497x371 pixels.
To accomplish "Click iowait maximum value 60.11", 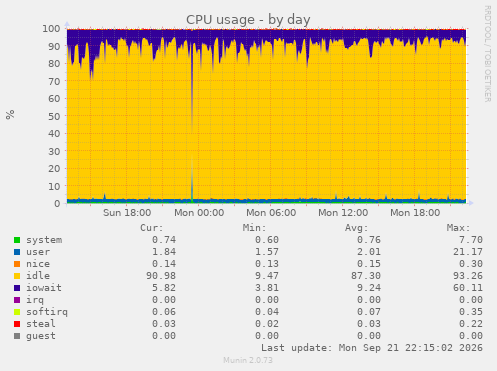I will coord(468,288).
